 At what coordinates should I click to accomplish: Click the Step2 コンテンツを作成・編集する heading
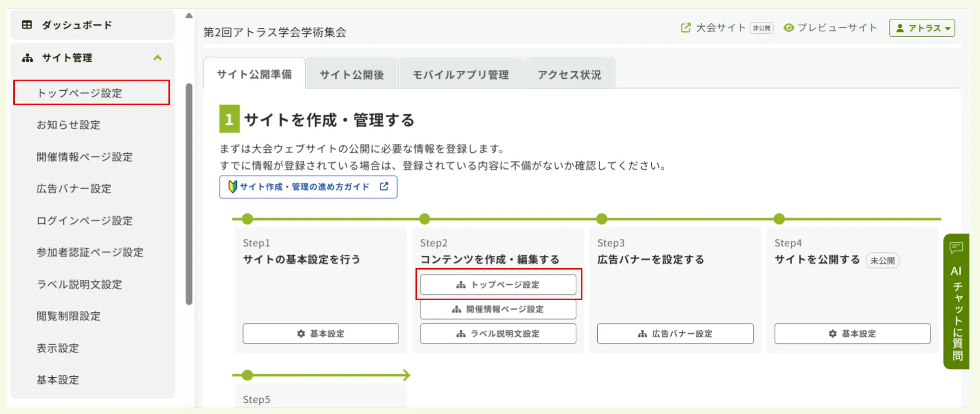coord(489,259)
